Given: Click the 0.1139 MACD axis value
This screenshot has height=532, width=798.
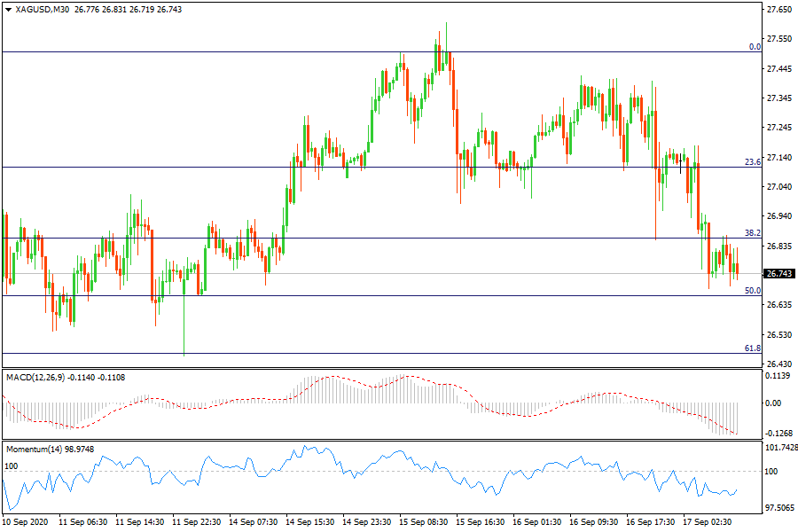Looking at the screenshot, I should [778, 376].
